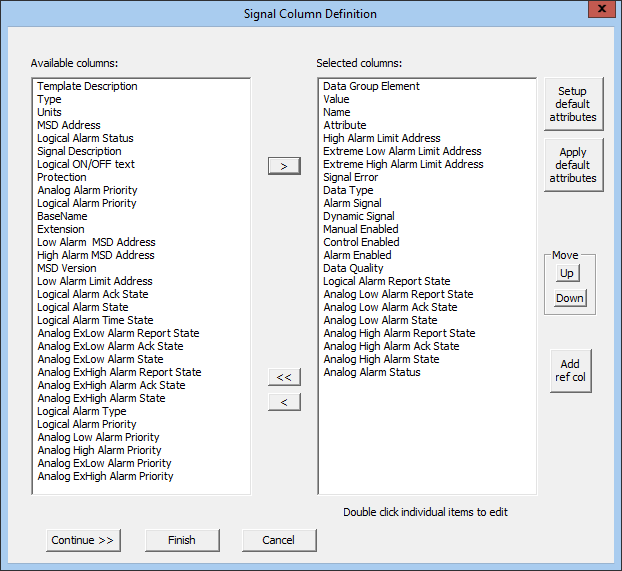622x571 pixels.
Task: Select Logical Alarm Status item
Action: tap(85, 138)
